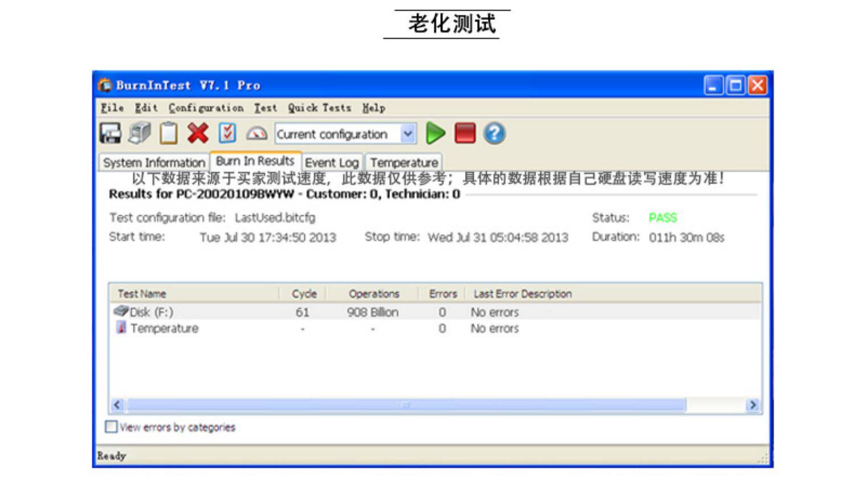The width and height of the screenshot is (855, 504).
Task: Switch to the System Information tab
Action: [x=154, y=162]
